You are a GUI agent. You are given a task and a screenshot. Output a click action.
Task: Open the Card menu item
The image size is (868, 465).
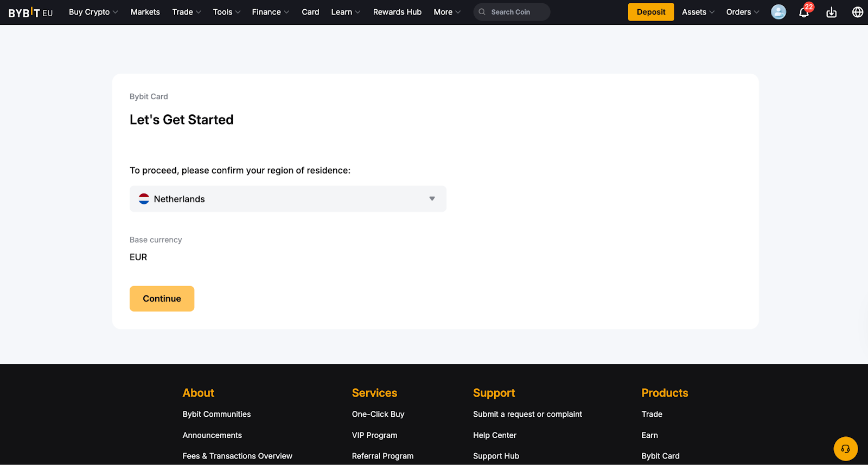click(310, 12)
